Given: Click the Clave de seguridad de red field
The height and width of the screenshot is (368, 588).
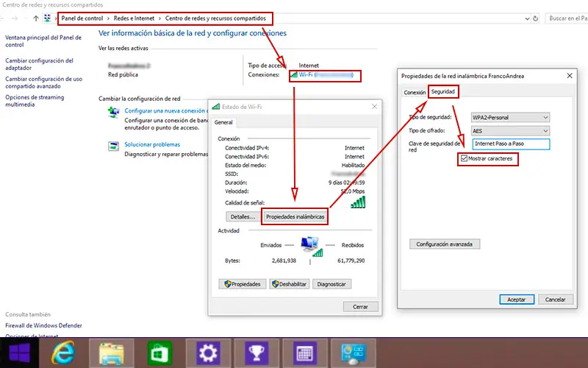Looking at the screenshot, I should [x=511, y=144].
